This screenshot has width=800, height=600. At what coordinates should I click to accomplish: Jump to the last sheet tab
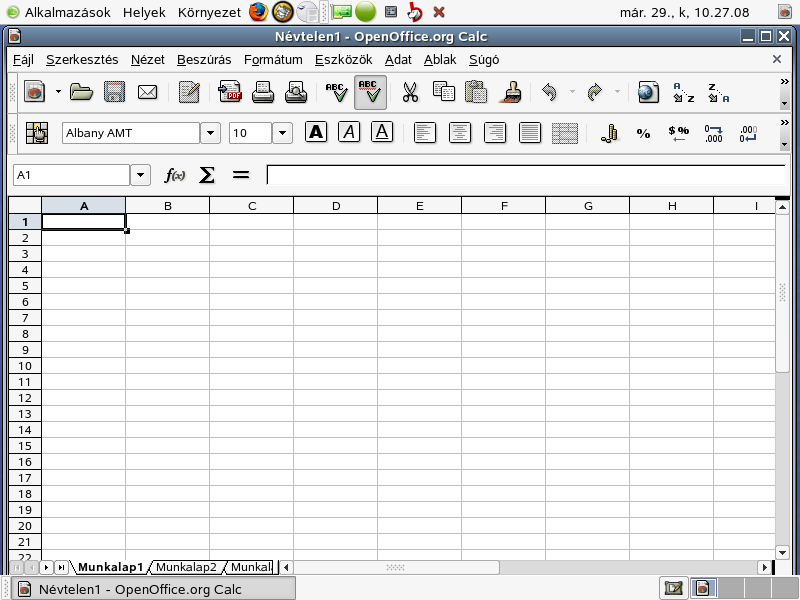click(62, 567)
